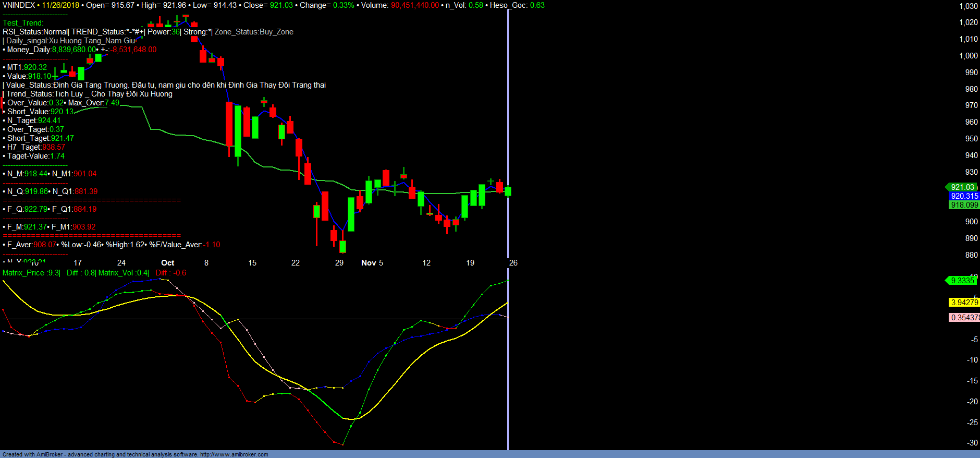Click the Money_Daily 8,839,680.00 value
The image size is (980, 458).
73,50
